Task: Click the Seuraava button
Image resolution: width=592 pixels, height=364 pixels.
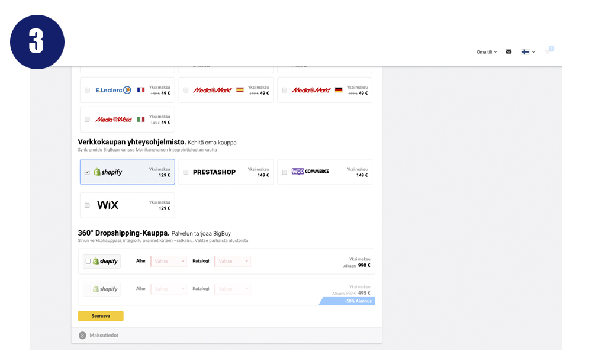Action: click(101, 316)
